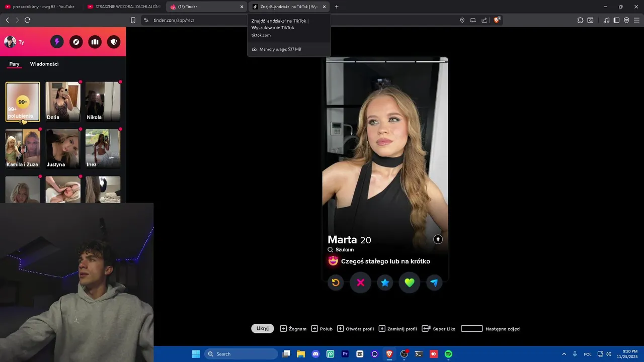This screenshot has width=644, height=362.
Task: Toggle the browser sidebar panel icon
Action: pyautogui.click(x=616, y=20)
